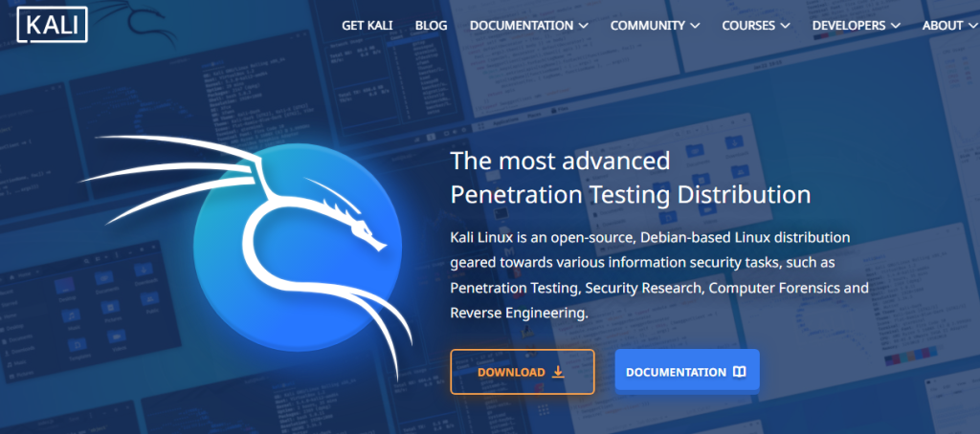
Task: Click the 'Kali Linux is an open-source' paragraph
Action: coord(659,275)
